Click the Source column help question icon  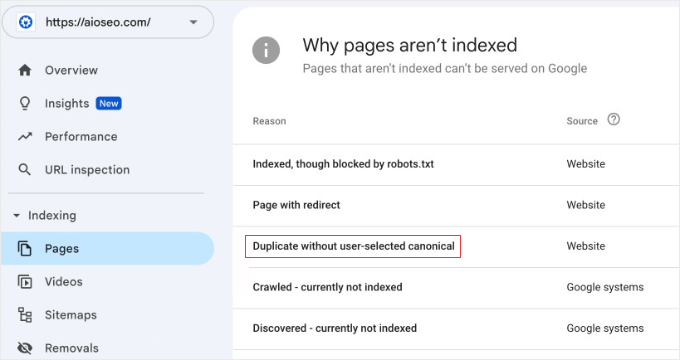[614, 119]
